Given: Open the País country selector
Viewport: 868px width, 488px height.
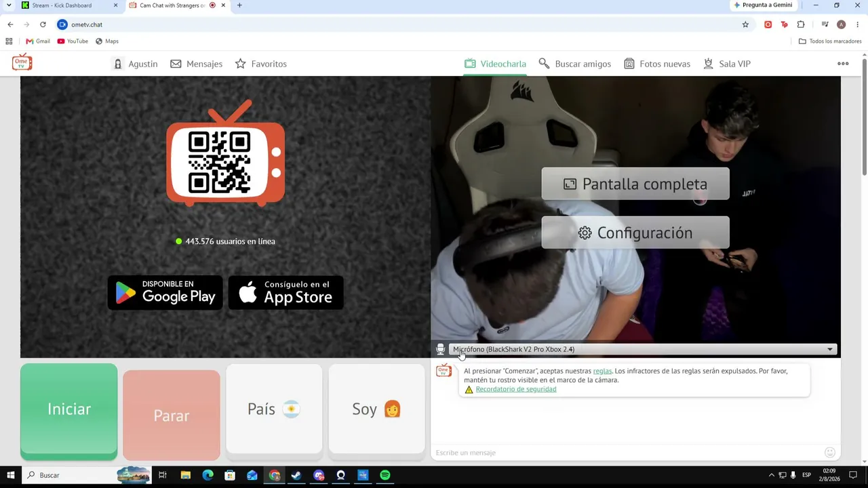Looking at the screenshot, I should click(274, 409).
